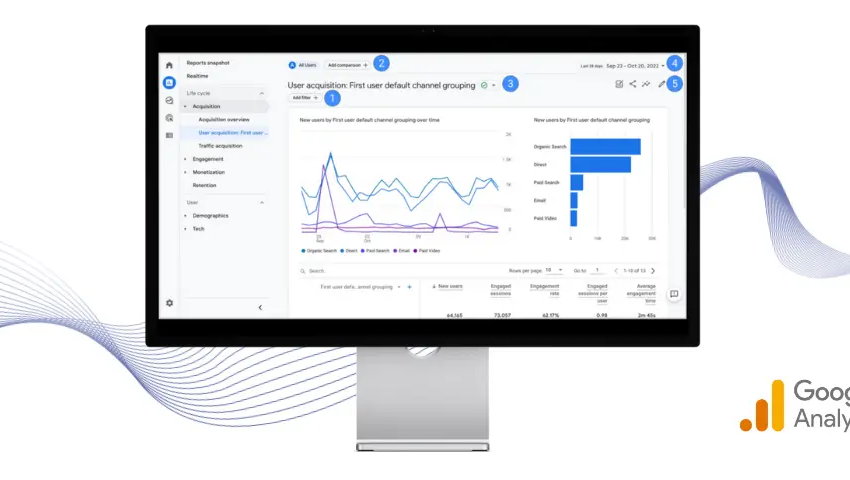
Task: Open the Rows per page dropdown
Action: tap(553, 270)
